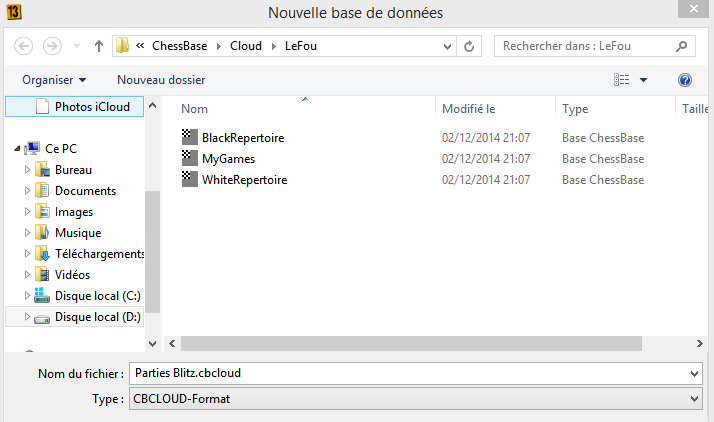
Task: Open the Téléchargements folder
Action: point(99,254)
